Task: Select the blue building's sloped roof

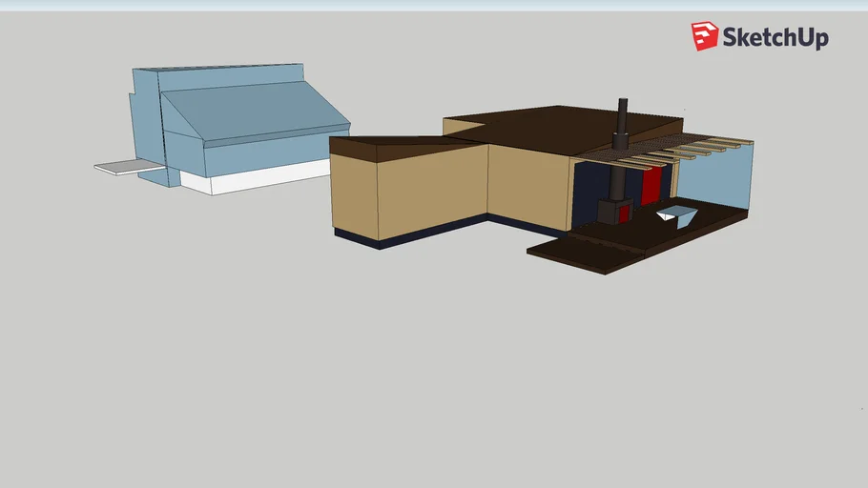Action: 255,112
